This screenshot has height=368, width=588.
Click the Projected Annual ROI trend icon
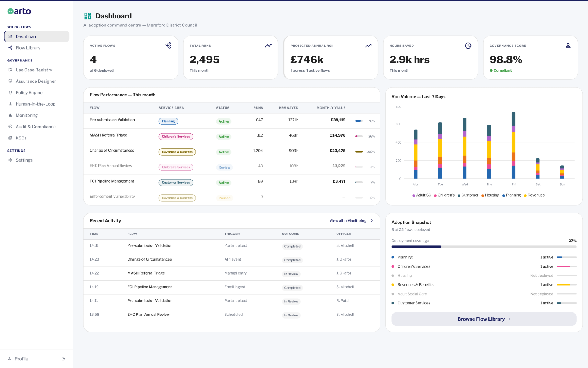click(x=368, y=46)
